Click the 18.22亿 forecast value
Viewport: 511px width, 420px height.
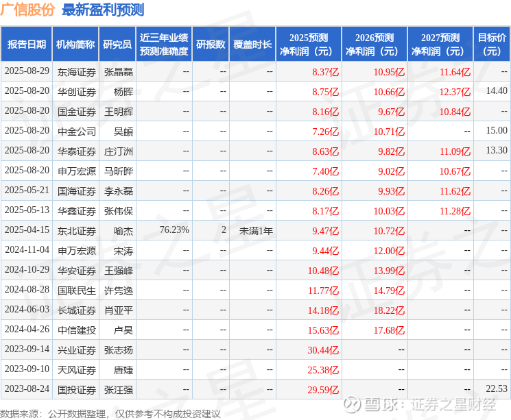(x=389, y=310)
